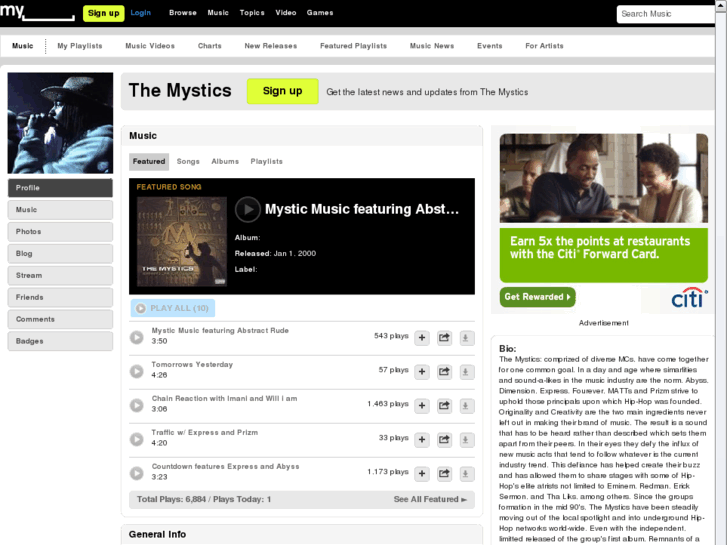Play Chain Reaction with Imani and Will I am
This screenshot has height=545, width=727.
[x=136, y=405]
